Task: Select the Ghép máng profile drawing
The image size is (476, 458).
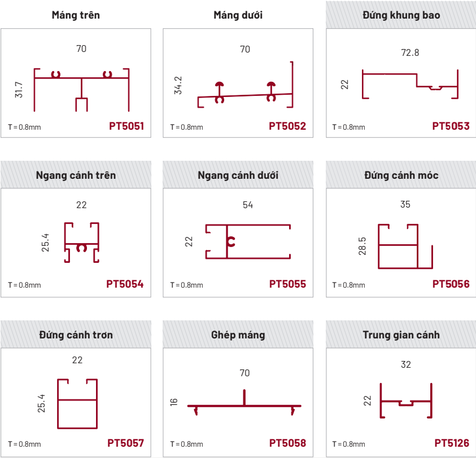Action: pos(244,403)
